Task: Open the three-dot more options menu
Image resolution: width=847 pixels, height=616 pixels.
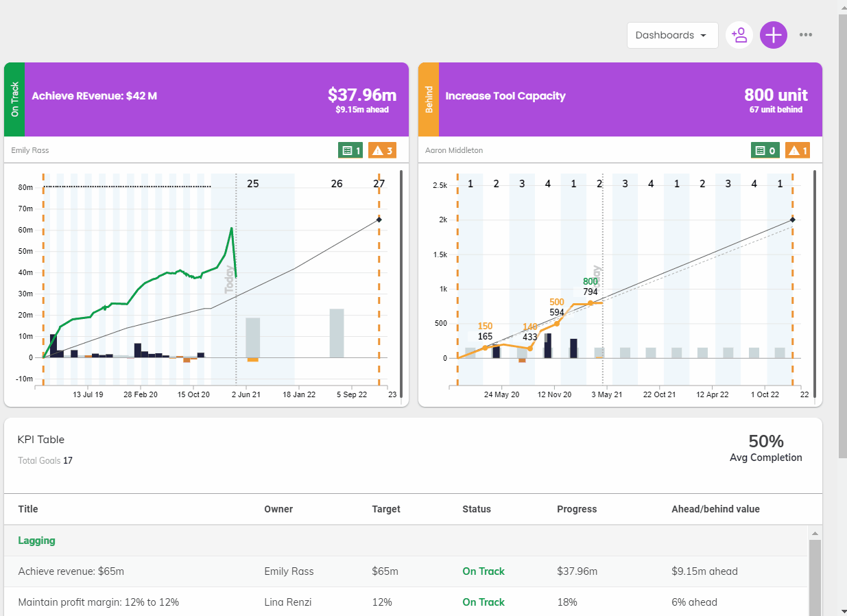Action: click(806, 35)
